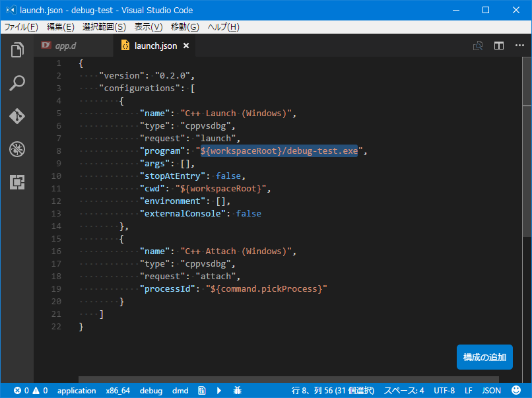The image size is (532, 398).
Task: Open the Extensions view in activity bar
Action: tap(17, 182)
